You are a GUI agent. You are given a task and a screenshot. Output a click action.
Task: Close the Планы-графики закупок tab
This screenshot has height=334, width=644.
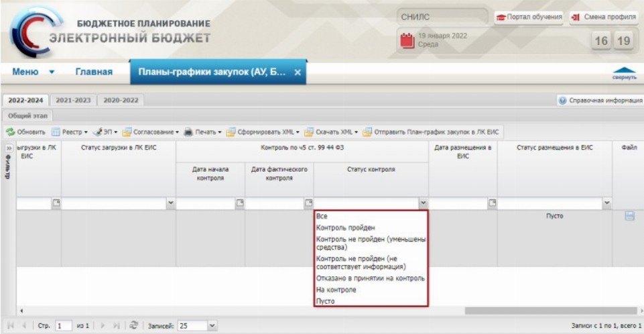[298, 72]
